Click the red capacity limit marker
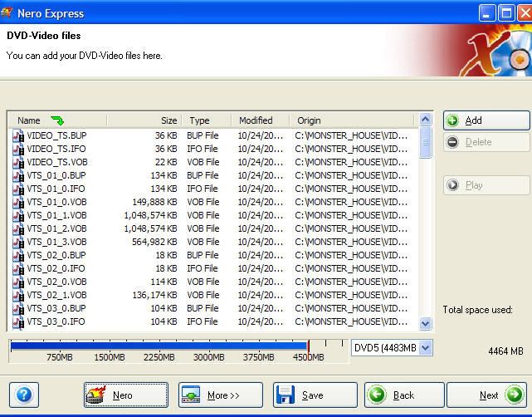 point(309,346)
